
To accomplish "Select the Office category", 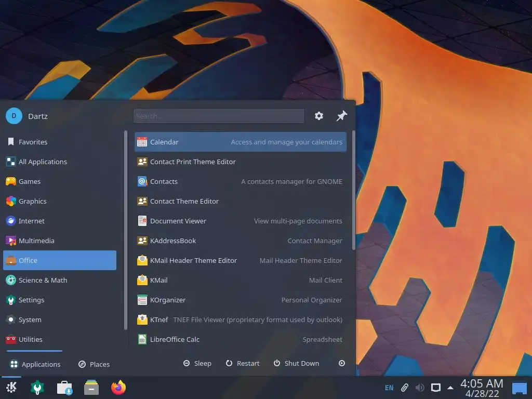I will [60, 260].
